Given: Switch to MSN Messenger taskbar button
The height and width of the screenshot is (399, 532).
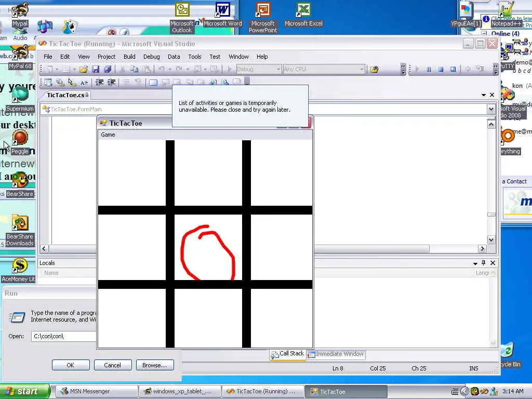Looking at the screenshot, I should [x=96, y=391].
